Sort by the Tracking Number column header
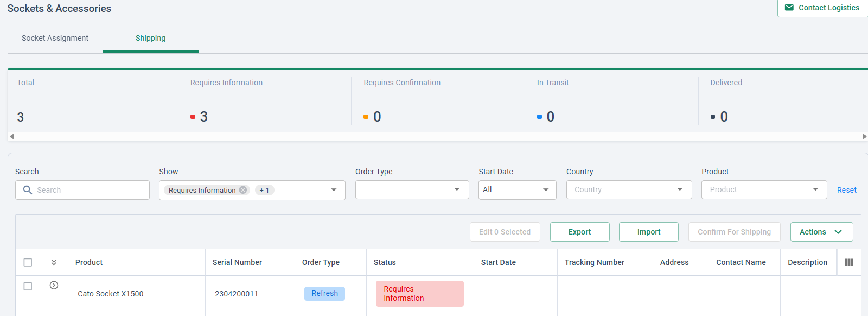This screenshot has height=316, width=868. point(595,262)
